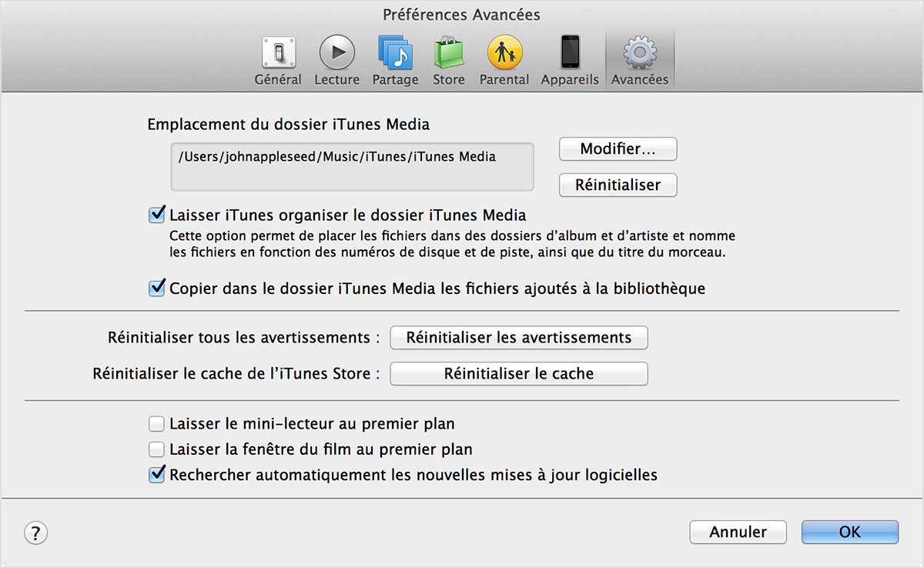
Task: Disable Rechercher automatiquement les mises à jour
Action: tap(157, 475)
